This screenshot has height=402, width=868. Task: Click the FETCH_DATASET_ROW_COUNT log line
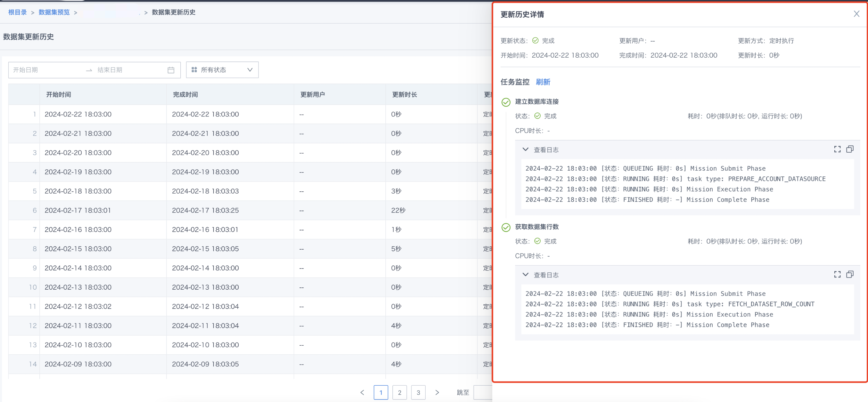(670, 304)
